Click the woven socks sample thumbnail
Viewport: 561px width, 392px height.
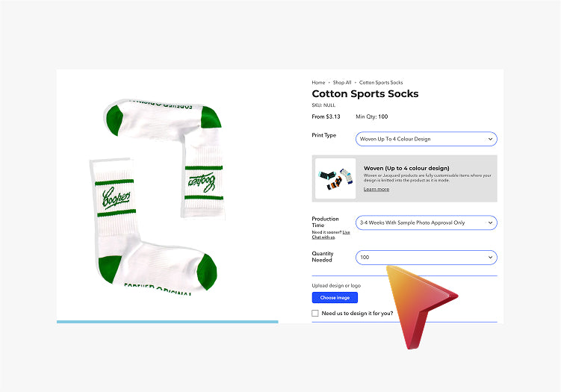(x=335, y=178)
